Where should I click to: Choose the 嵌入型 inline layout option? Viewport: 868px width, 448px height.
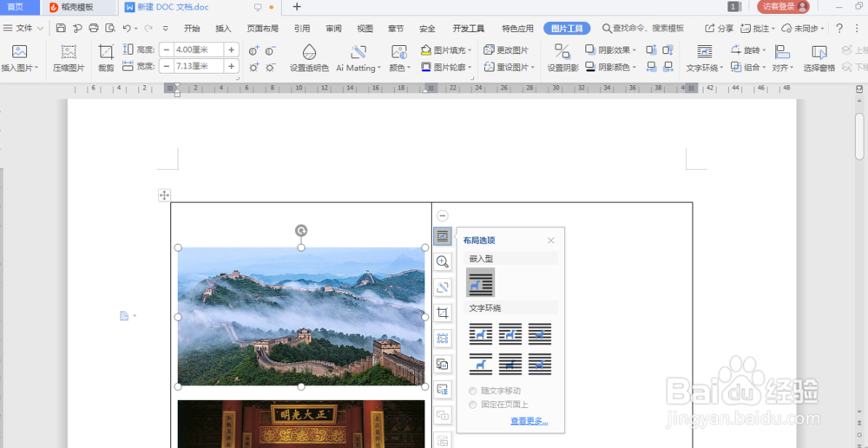481,282
